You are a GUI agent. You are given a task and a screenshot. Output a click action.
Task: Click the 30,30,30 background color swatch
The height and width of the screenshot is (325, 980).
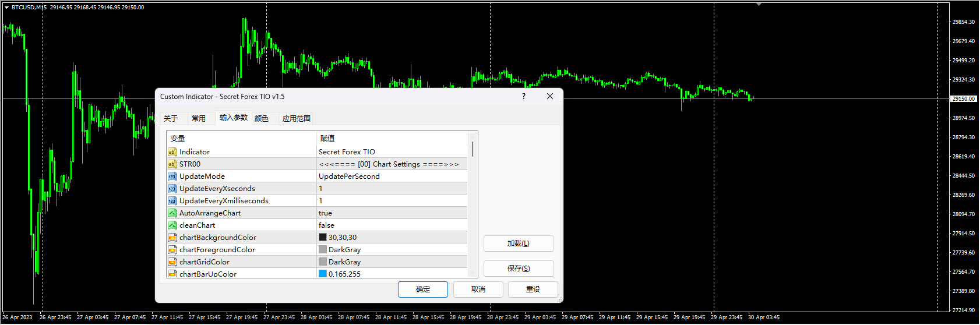coord(323,238)
